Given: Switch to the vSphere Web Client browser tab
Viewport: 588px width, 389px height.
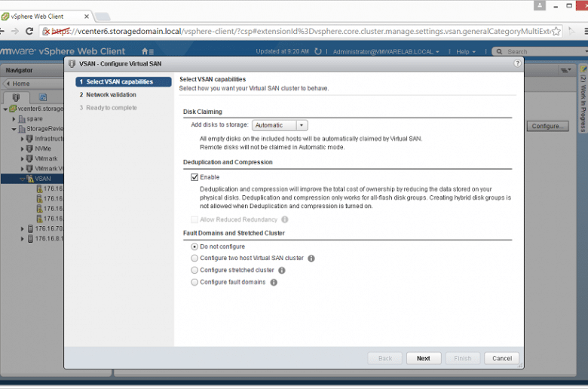Looking at the screenshot, I should coord(46,17).
